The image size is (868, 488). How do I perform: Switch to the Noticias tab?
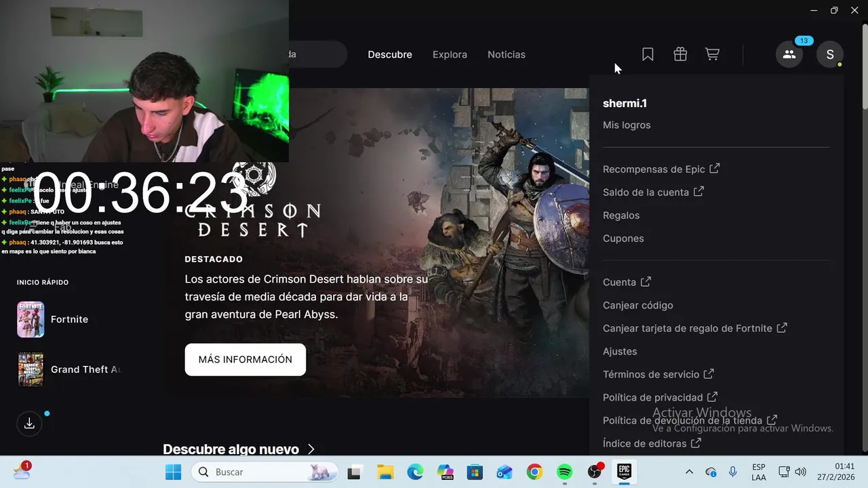point(507,54)
